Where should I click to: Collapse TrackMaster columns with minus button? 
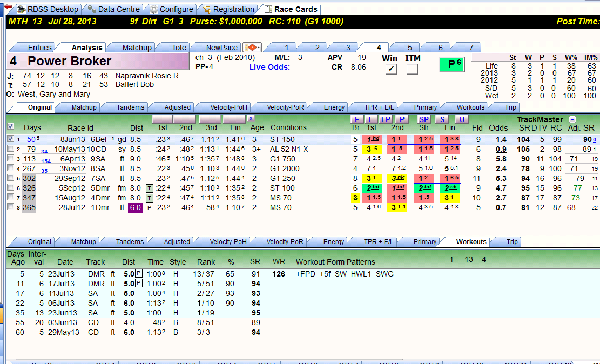point(572,119)
